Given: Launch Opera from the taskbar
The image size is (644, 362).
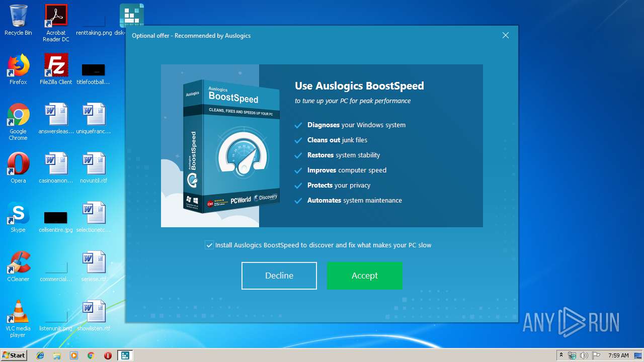Looking at the screenshot, I should (108, 355).
